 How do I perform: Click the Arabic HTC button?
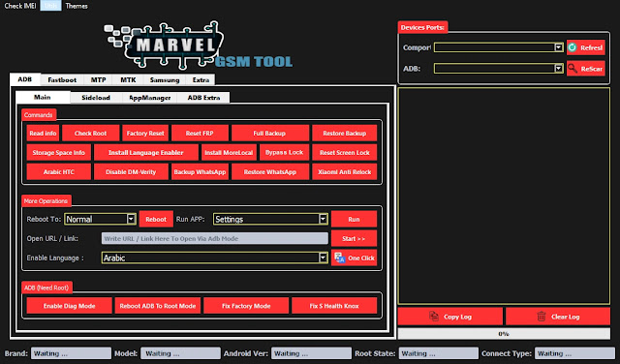click(x=58, y=172)
